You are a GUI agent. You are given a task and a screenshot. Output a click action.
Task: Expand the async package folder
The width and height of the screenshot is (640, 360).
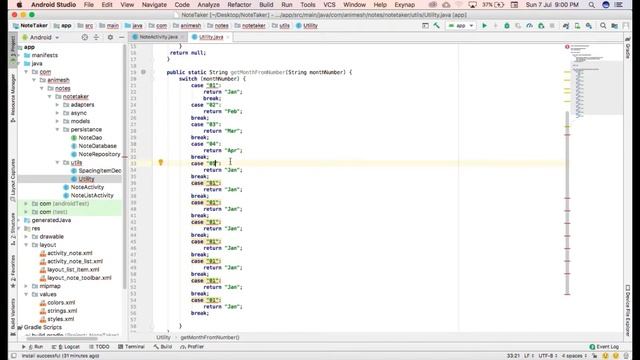pyautogui.click(x=58, y=113)
